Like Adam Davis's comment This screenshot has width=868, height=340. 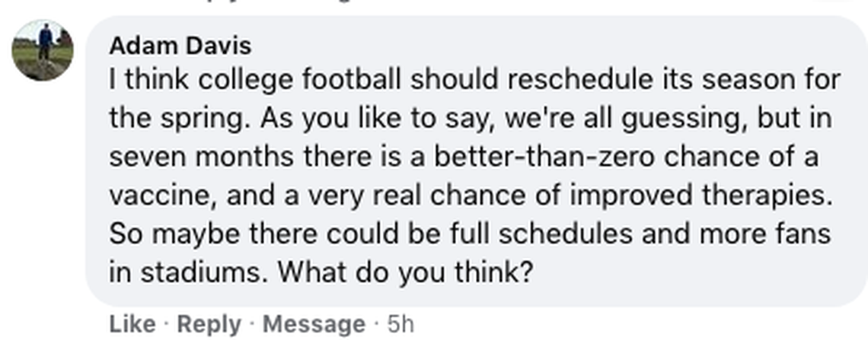(132, 324)
